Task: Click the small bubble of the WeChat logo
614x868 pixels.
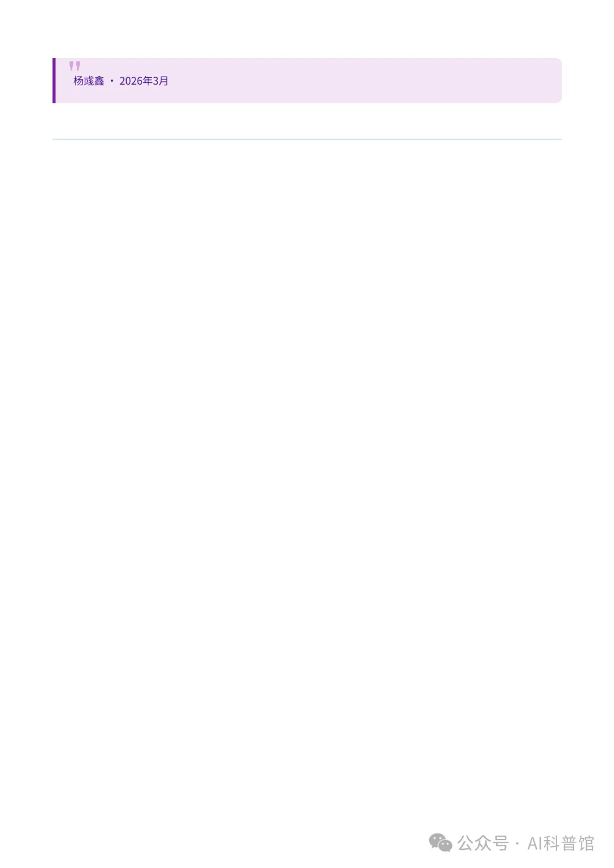Action: pos(446,846)
